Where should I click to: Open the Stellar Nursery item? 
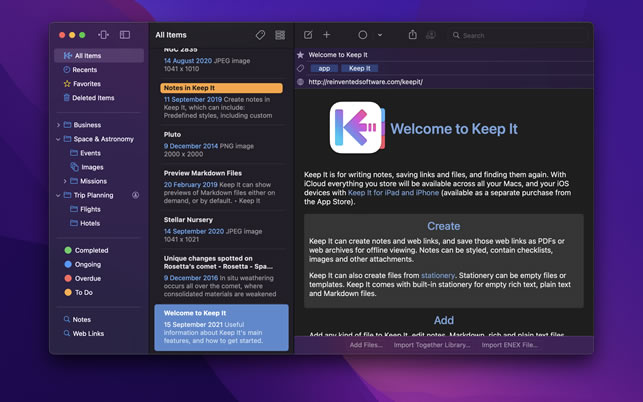tap(221, 229)
